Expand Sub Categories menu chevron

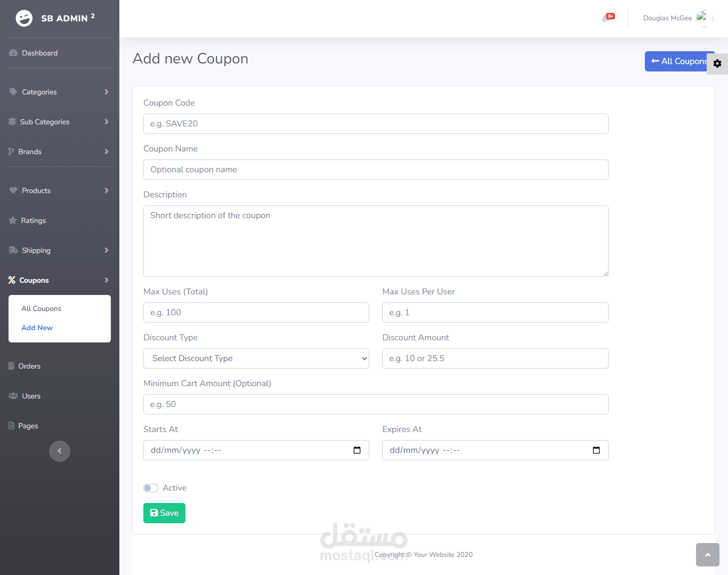point(107,122)
